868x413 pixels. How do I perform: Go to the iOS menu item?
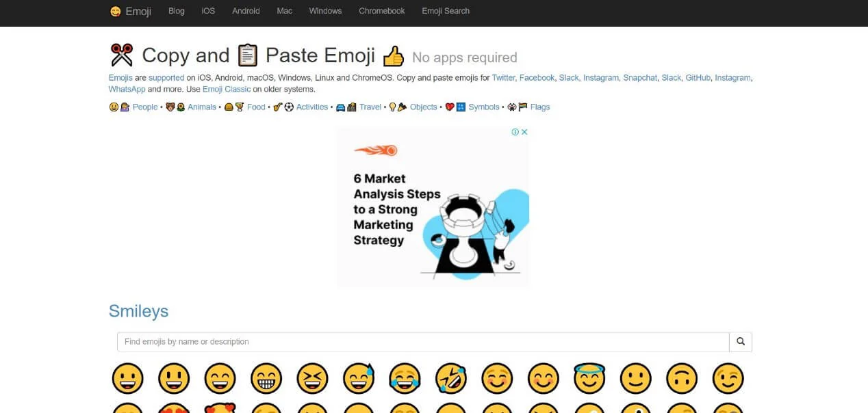[x=208, y=11]
